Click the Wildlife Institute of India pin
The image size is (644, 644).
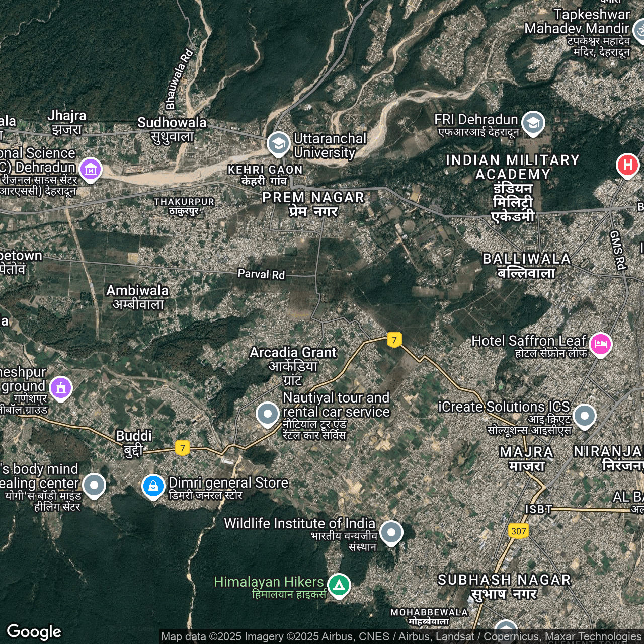(x=391, y=532)
